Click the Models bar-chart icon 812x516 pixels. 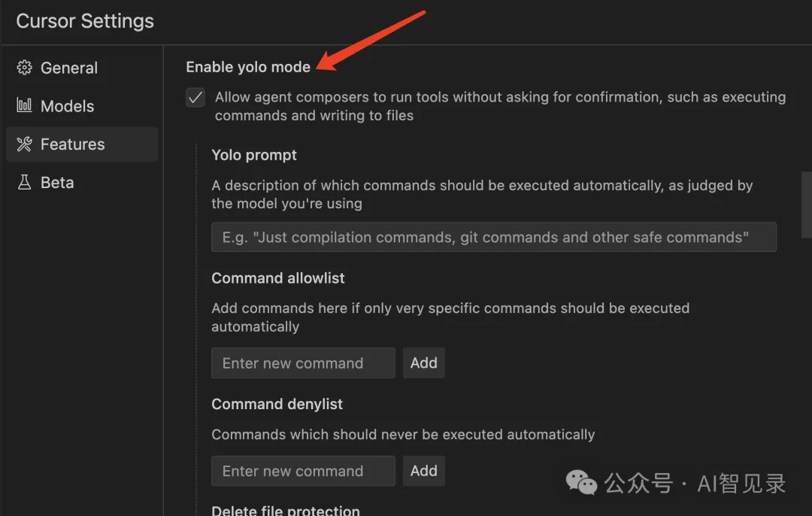[24, 105]
